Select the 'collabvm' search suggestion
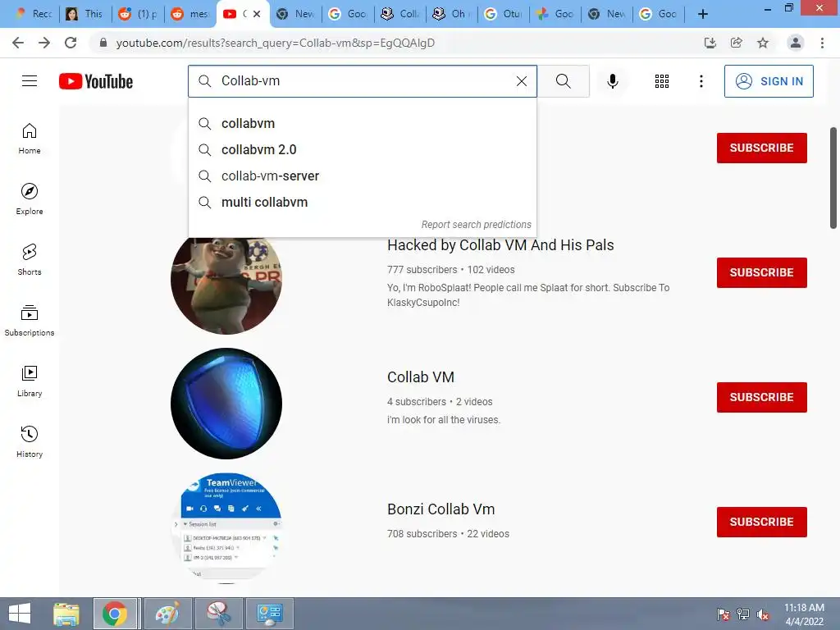 coord(362,123)
